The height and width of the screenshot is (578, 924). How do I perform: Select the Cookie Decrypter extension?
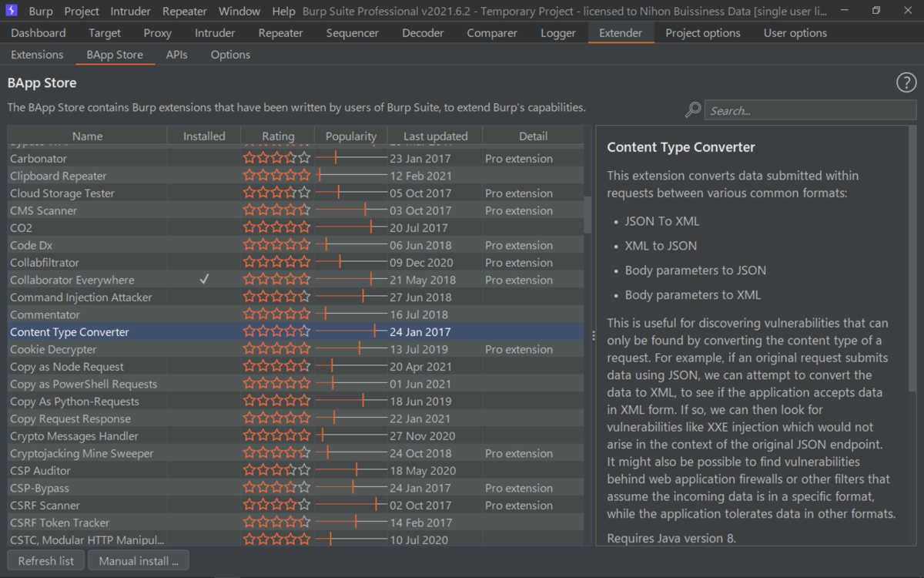point(296,349)
